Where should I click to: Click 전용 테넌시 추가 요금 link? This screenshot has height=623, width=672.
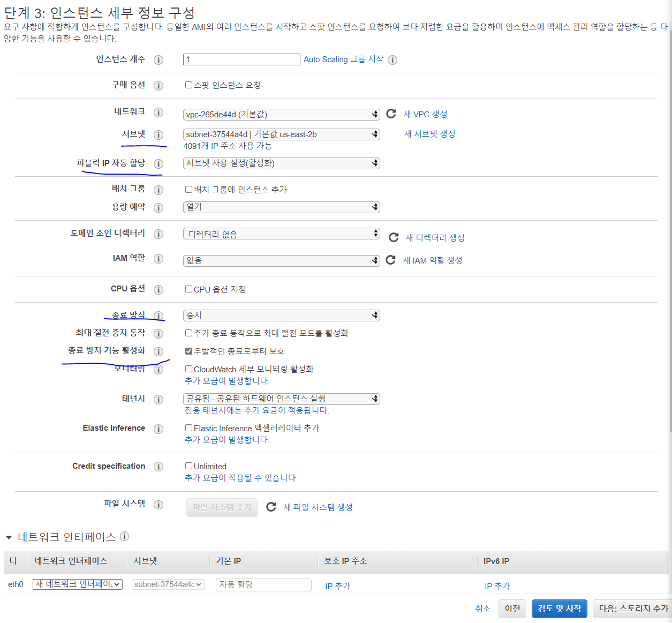[x=256, y=410]
